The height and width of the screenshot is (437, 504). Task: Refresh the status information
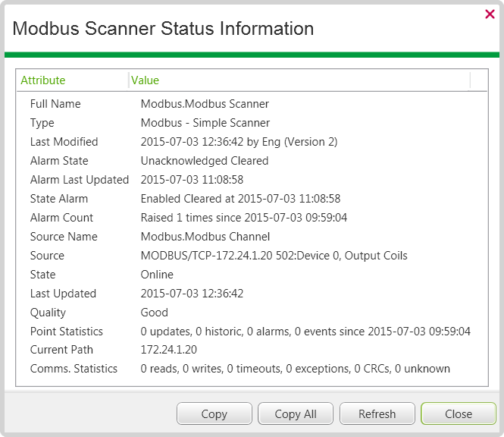tap(377, 413)
